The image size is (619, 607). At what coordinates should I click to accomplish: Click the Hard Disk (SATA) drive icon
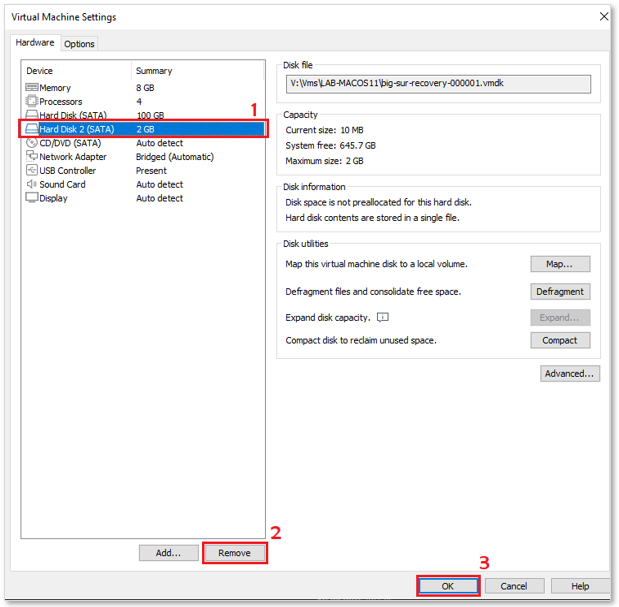point(32,115)
